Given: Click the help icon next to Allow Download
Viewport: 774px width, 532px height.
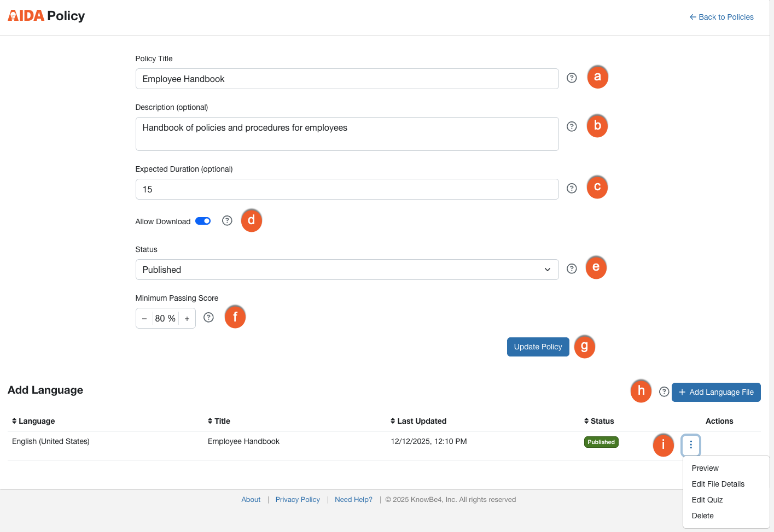Looking at the screenshot, I should click(227, 220).
